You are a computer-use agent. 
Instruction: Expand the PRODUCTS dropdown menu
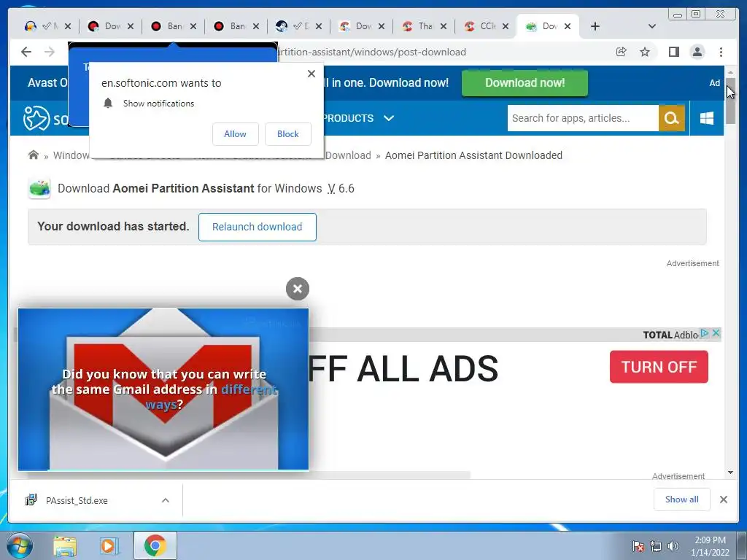pyautogui.click(x=359, y=118)
